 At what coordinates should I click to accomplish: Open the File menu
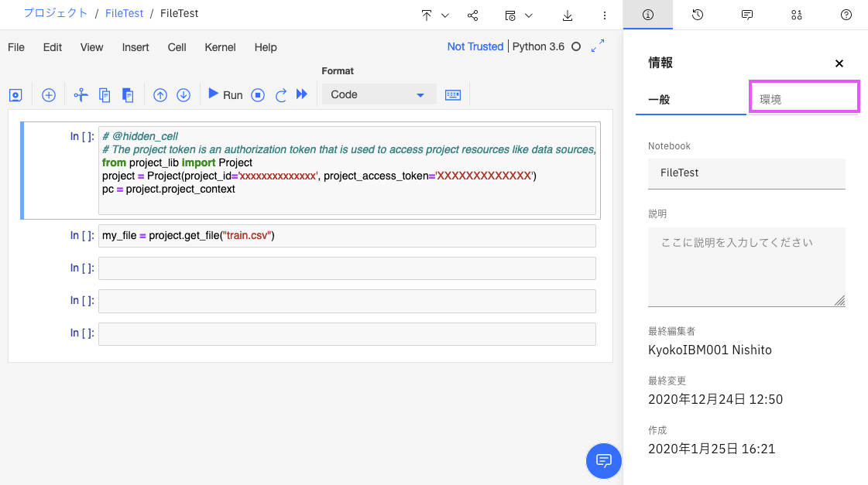16,47
